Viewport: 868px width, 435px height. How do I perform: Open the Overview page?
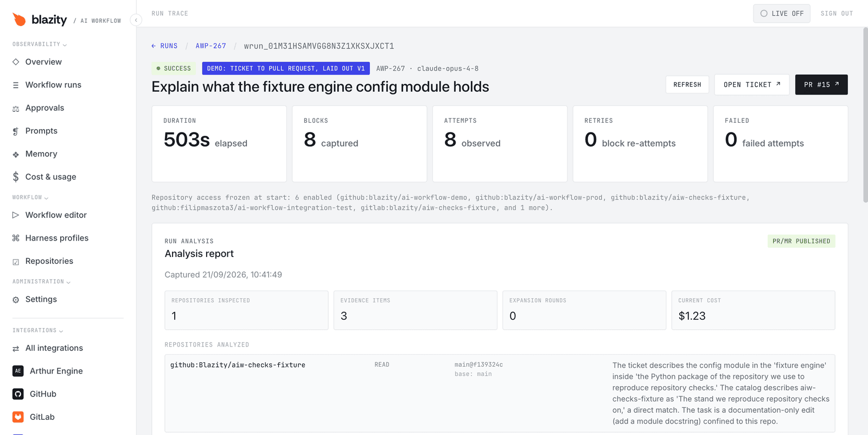pyautogui.click(x=43, y=62)
